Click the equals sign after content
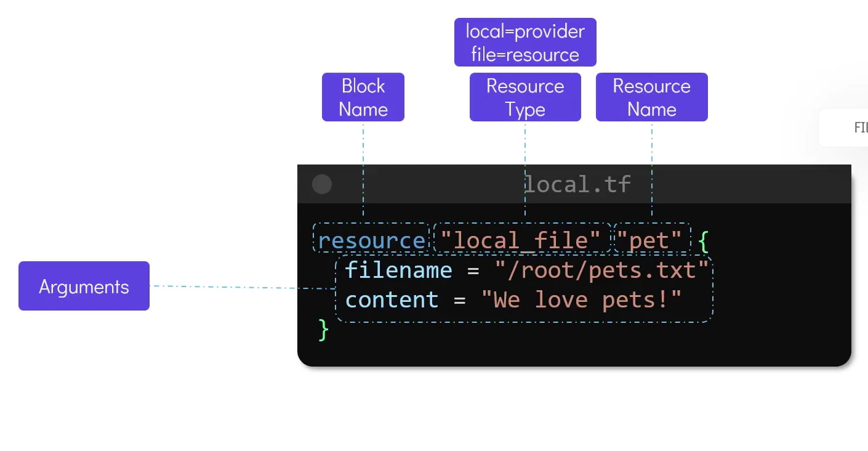The height and width of the screenshot is (451, 868). point(460,300)
